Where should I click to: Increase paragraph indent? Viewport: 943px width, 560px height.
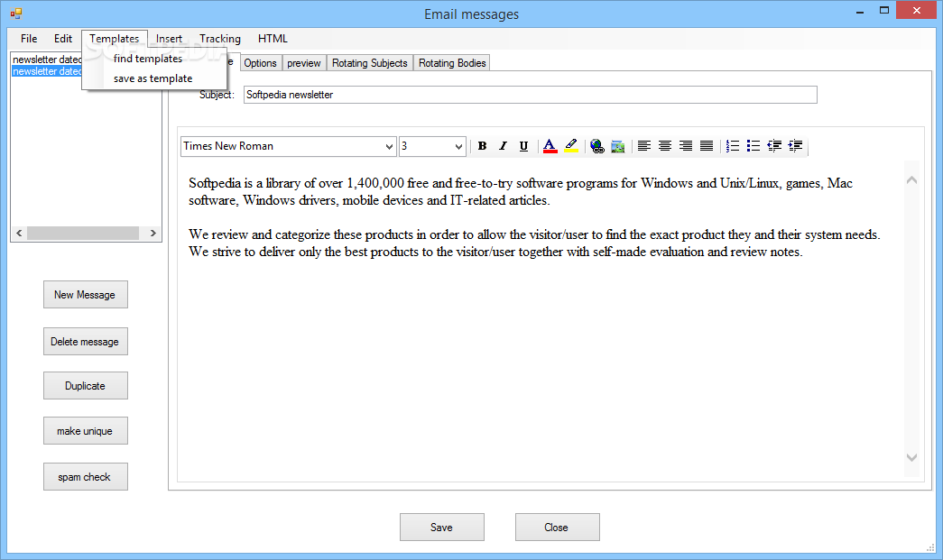(x=795, y=146)
